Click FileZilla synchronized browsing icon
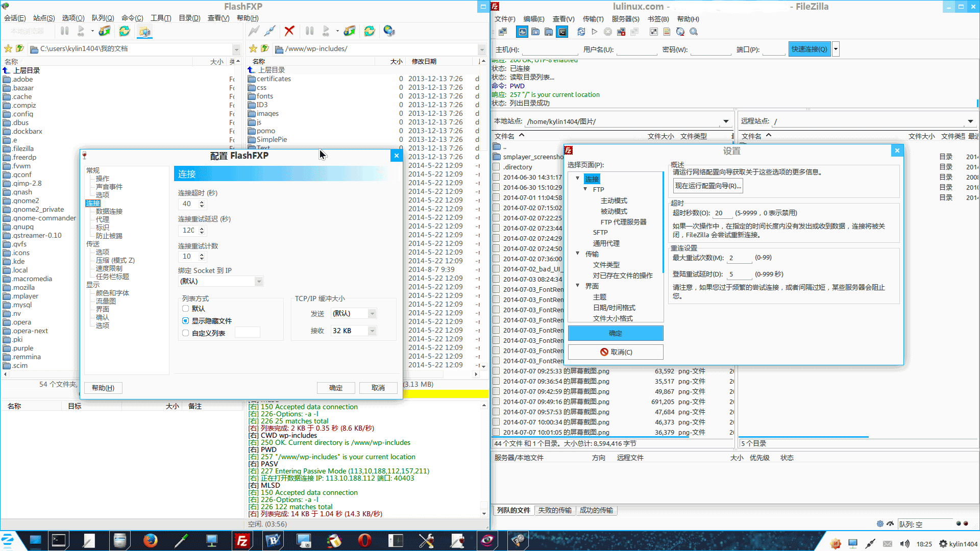The height and width of the screenshot is (551, 980). 680,32
